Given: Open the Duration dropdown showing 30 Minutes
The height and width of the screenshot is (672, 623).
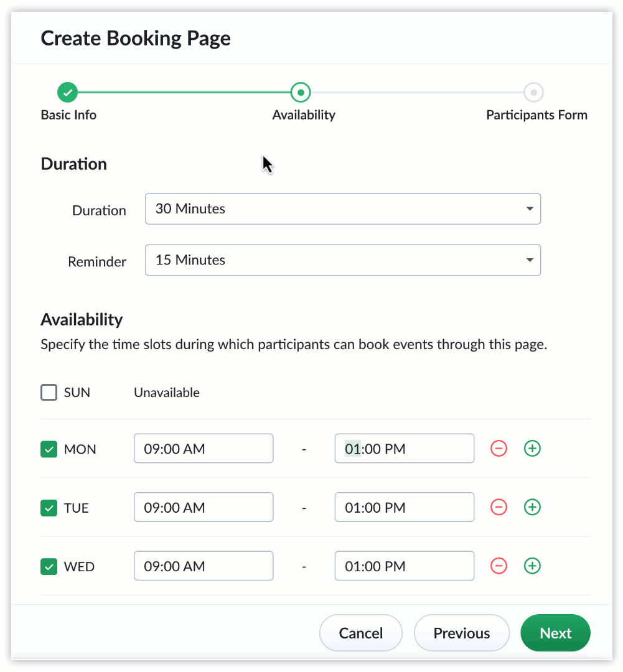Looking at the screenshot, I should [x=342, y=209].
